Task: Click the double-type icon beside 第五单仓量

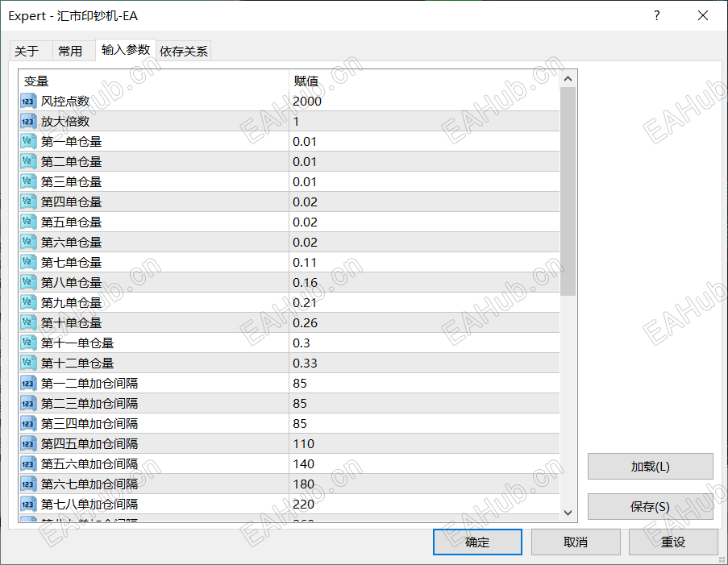Action: point(28,222)
